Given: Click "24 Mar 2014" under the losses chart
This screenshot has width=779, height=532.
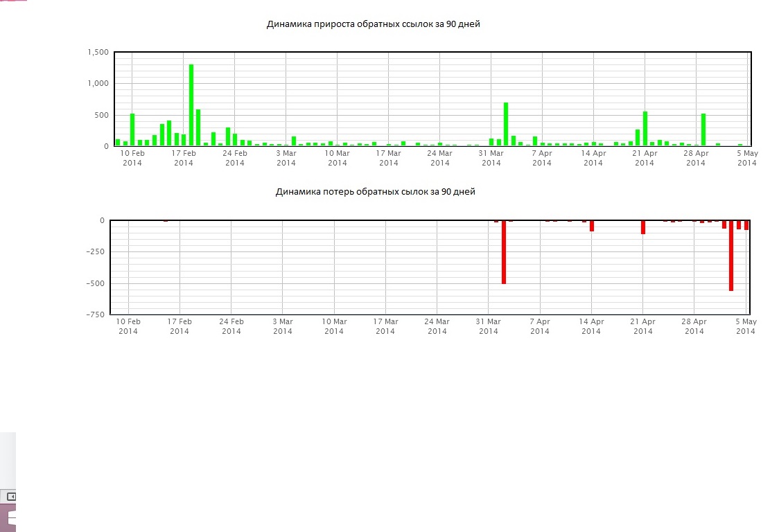Looking at the screenshot, I should click(437, 326).
